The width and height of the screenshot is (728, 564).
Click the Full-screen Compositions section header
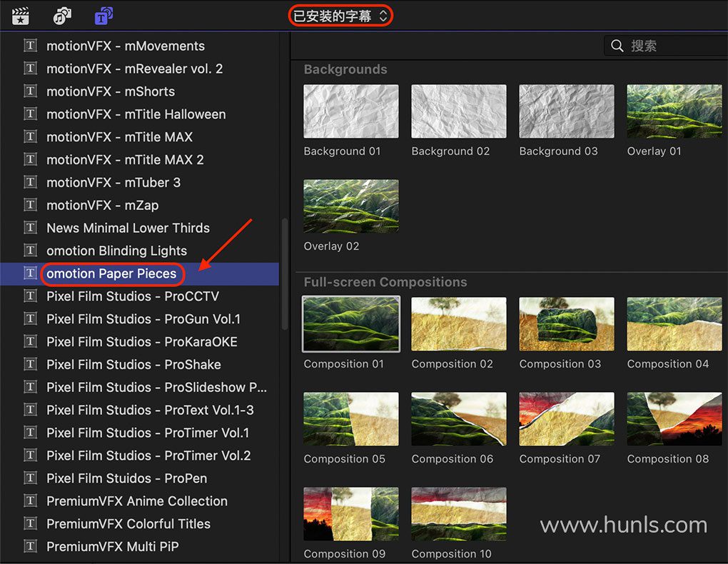coord(385,282)
